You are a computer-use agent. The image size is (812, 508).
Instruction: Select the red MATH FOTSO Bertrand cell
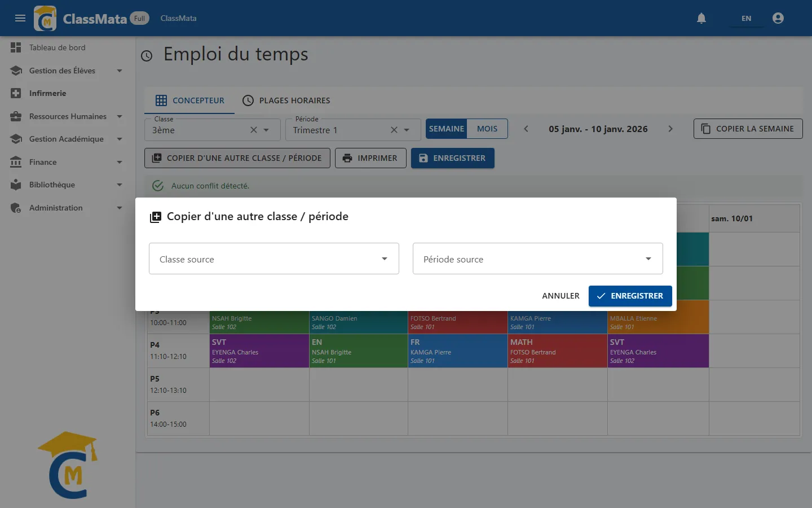558,351
